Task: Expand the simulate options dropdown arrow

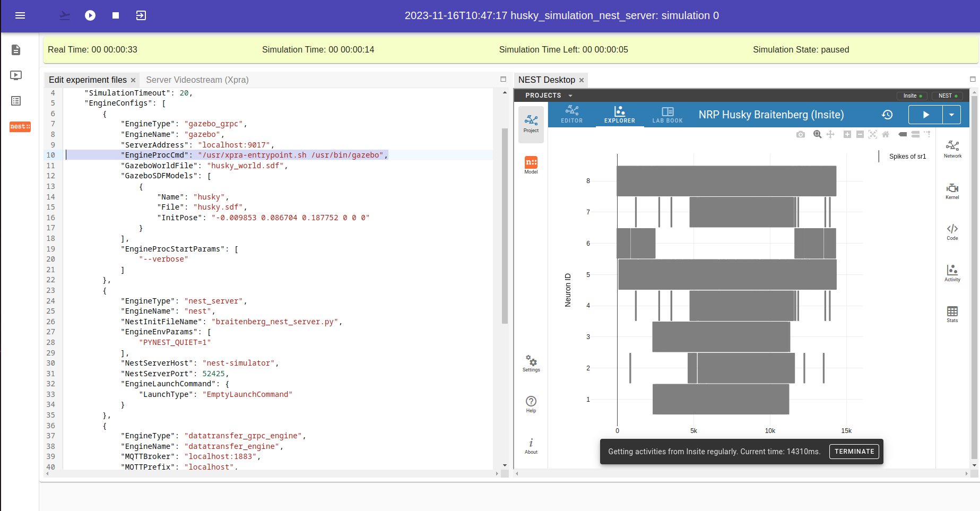Action: pyautogui.click(x=951, y=115)
